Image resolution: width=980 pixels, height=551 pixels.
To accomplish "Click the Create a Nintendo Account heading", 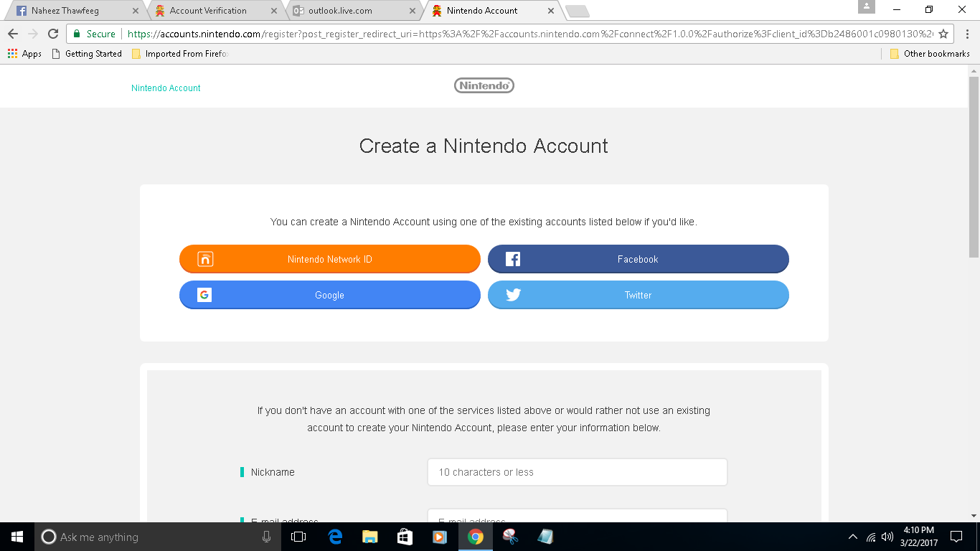I will click(484, 146).
